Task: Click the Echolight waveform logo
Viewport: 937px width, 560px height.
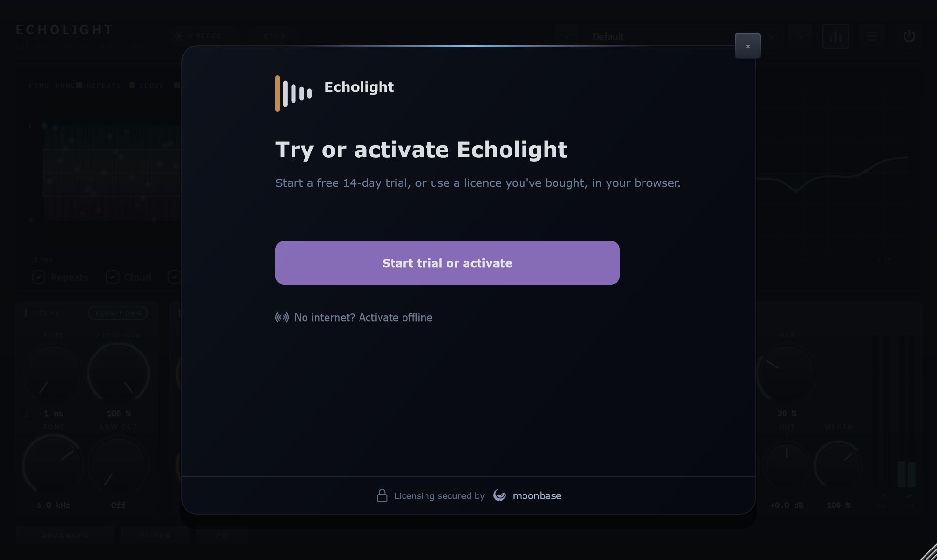Action: (294, 94)
